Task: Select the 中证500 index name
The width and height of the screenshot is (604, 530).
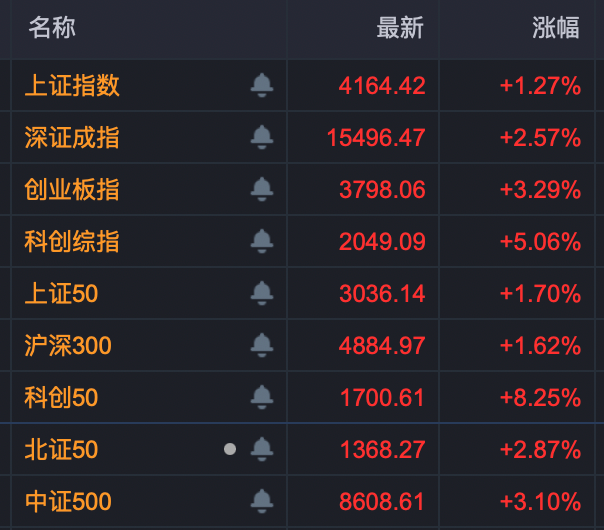Action: [68, 501]
